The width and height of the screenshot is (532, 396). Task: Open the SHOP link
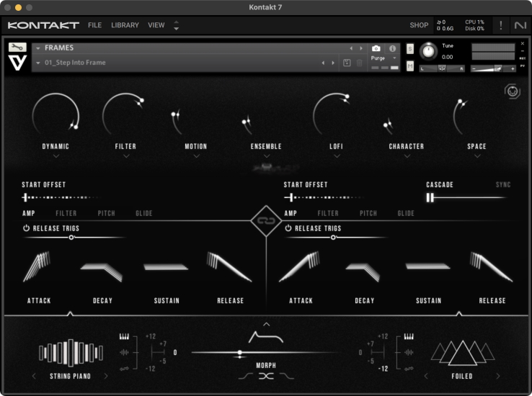[419, 25]
